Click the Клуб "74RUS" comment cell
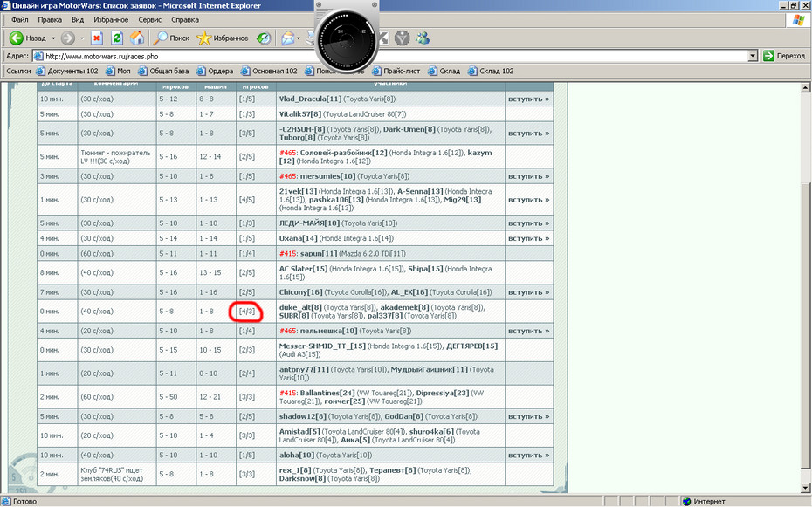The height and width of the screenshot is (507, 812). (117, 475)
